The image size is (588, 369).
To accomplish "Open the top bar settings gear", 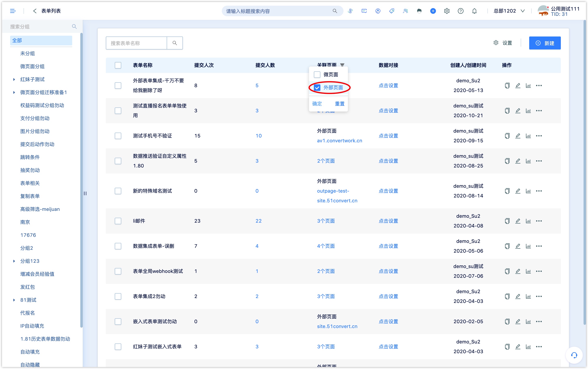I will pos(446,11).
